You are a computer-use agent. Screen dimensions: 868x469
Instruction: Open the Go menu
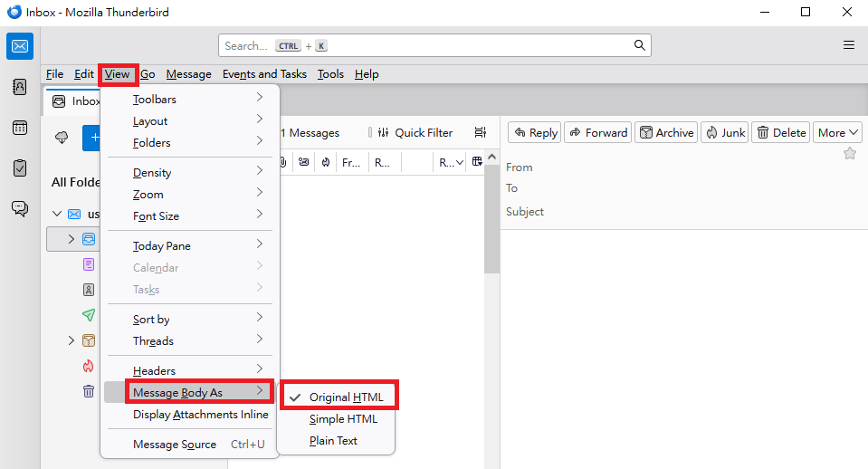click(x=148, y=74)
